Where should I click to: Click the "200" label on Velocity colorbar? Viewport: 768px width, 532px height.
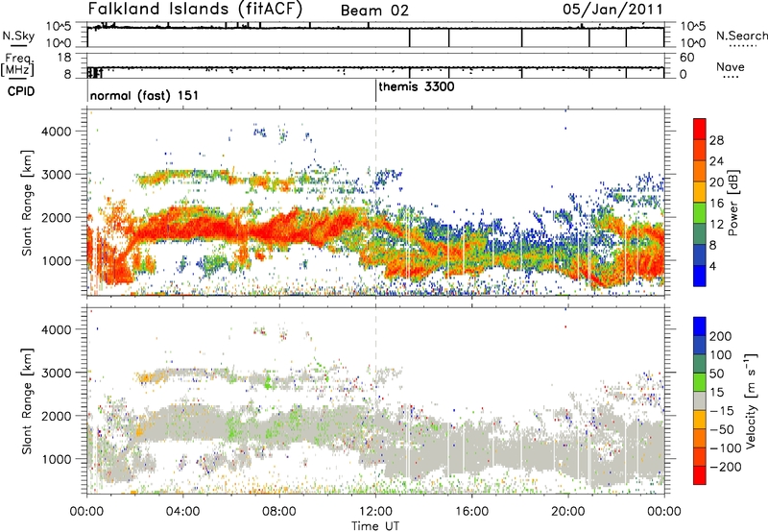tap(721, 336)
